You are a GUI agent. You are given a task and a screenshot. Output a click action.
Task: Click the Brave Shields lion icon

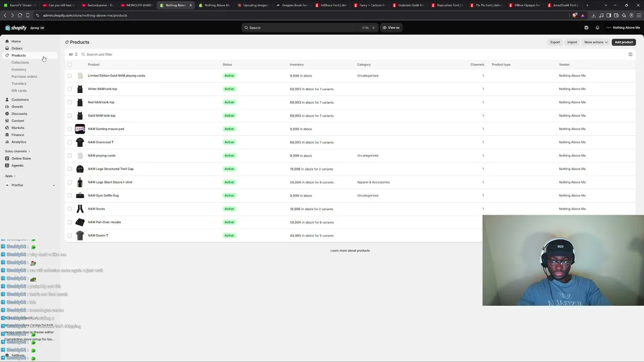pos(575,15)
